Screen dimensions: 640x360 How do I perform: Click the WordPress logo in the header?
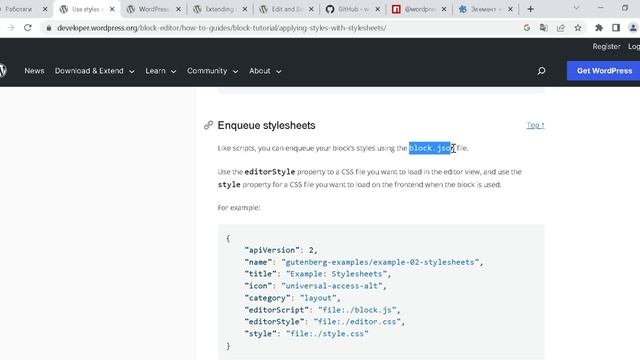pyautogui.click(x=2, y=71)
